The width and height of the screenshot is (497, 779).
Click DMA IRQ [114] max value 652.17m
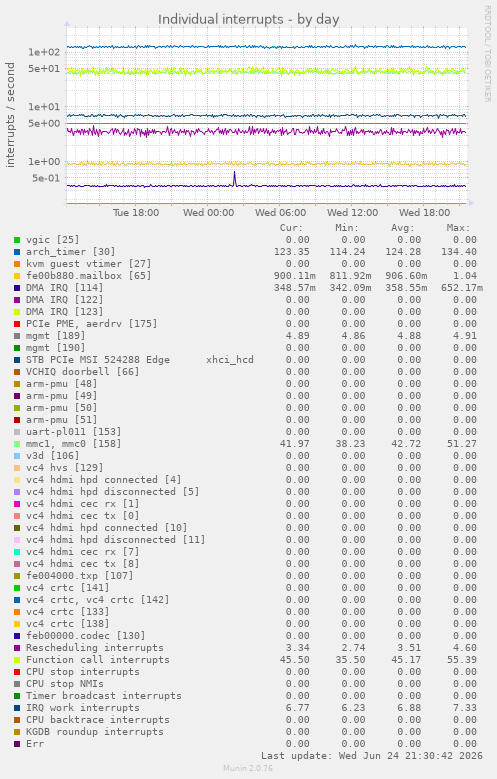[x=462, y=288]
